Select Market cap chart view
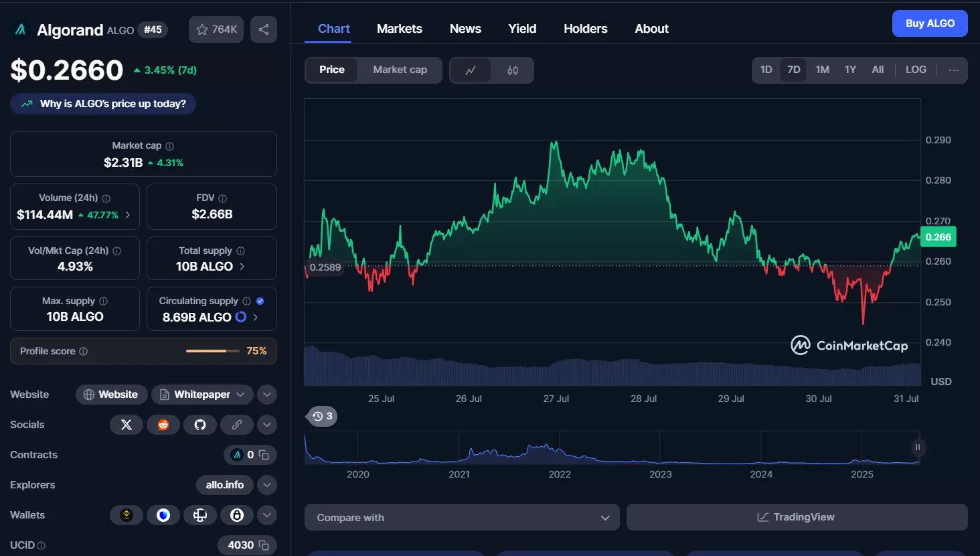 tap(400, 70)
